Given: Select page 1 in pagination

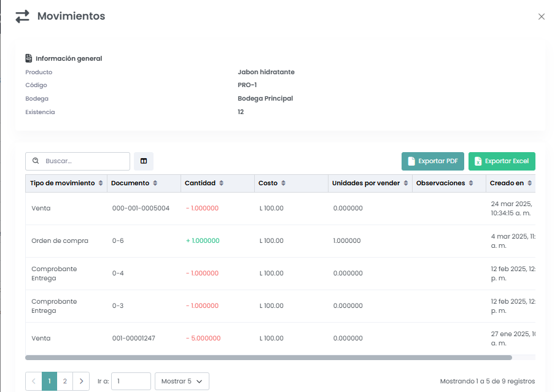Looking at the screenshot, I should tap(49, 382).
